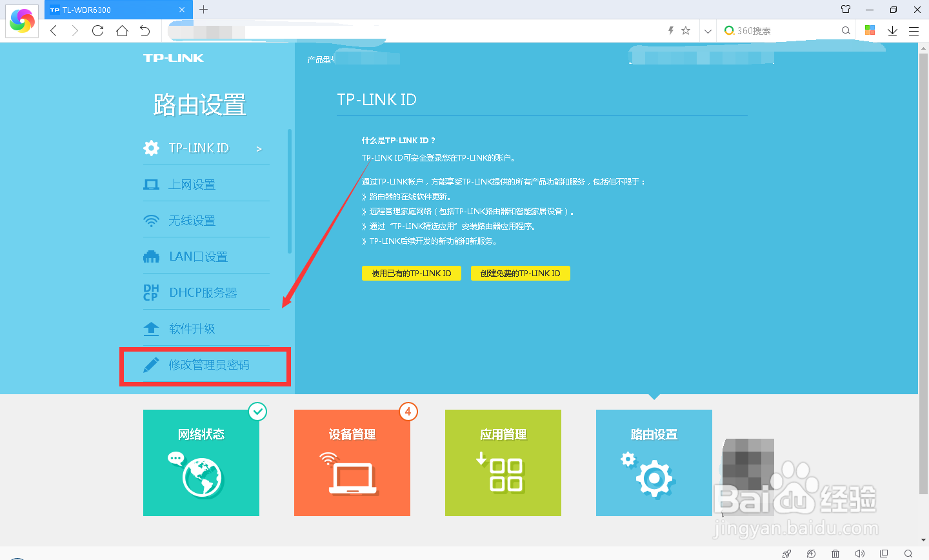929x560 pixels.
Task: Click the Wi-Fi icon for 无线设置
Action: (151, 221)
